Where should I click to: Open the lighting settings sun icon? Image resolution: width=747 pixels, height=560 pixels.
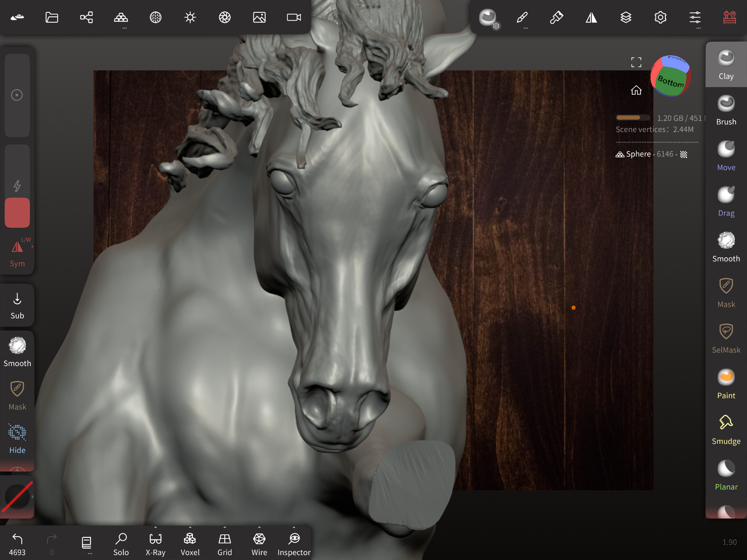coord(190,17)
